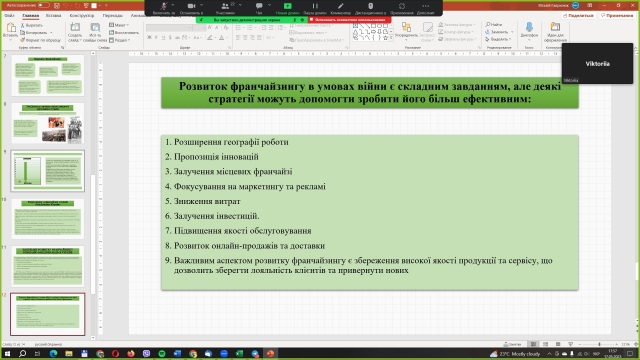The image size is (640, 360).
Task: Click the text highlight color swatch
Action: [x=209, y=38]
